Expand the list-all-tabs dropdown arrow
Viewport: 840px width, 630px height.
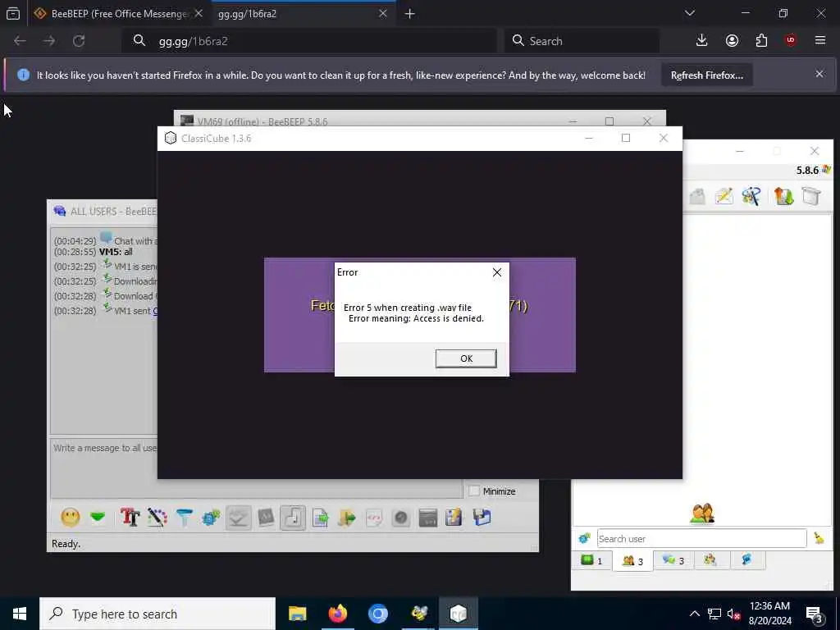pyautogui.click(x=689, y=13)
